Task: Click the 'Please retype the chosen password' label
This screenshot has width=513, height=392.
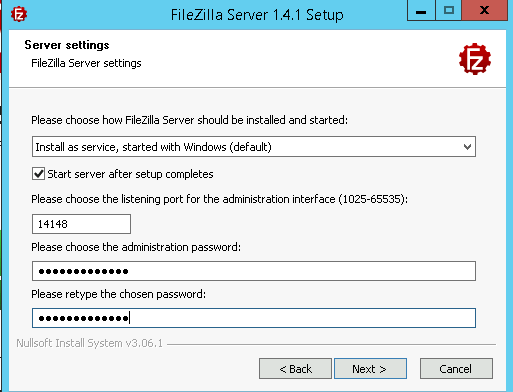Action: (x=119, y=294)
